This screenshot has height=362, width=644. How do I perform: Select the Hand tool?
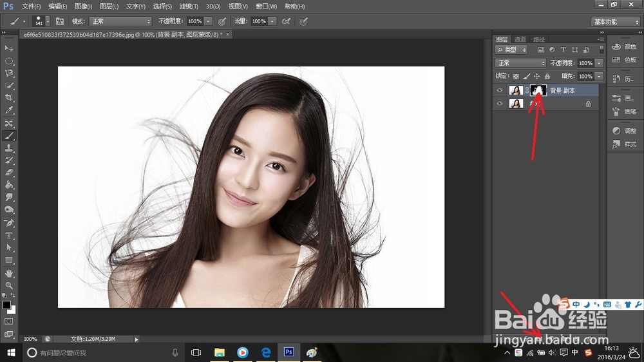[8, 273]
